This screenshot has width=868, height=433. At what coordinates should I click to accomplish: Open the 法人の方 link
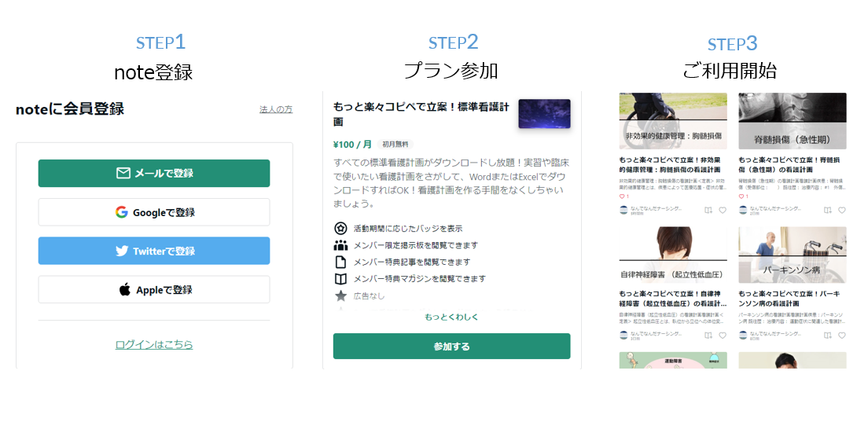276,109
